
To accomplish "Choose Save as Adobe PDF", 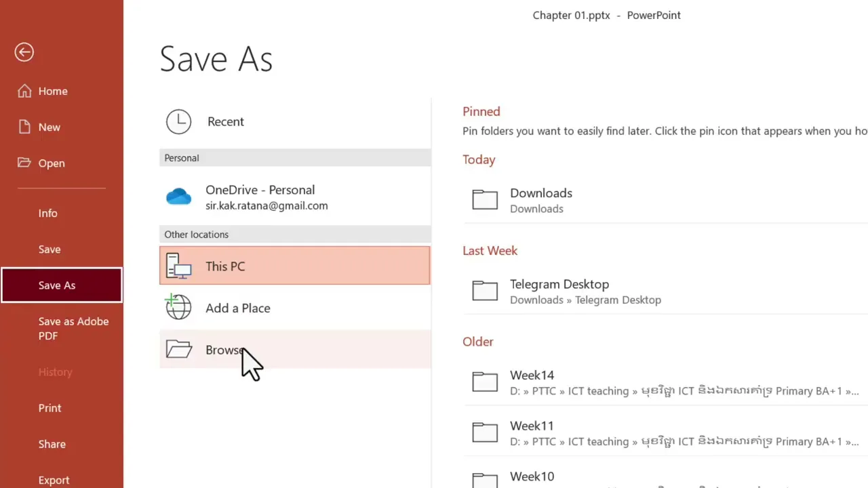I will pos(62,328).
